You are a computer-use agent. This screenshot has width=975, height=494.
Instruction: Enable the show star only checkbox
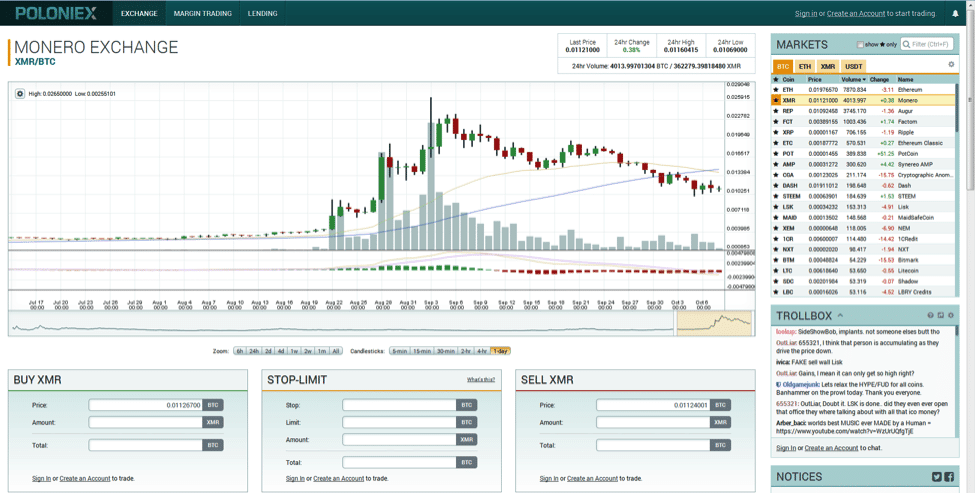point(860,45)
